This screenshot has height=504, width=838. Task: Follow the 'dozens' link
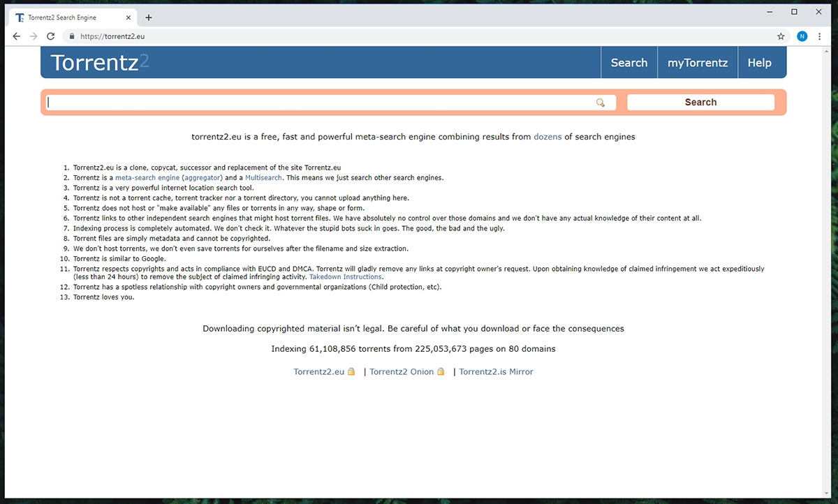[547, 137]
